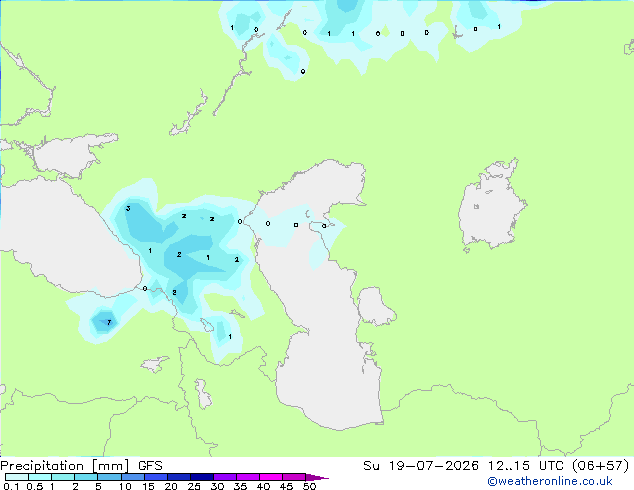Select the 2–5 mm legend swatch
This screenshot has height=490, width=634.
point(86,477)
